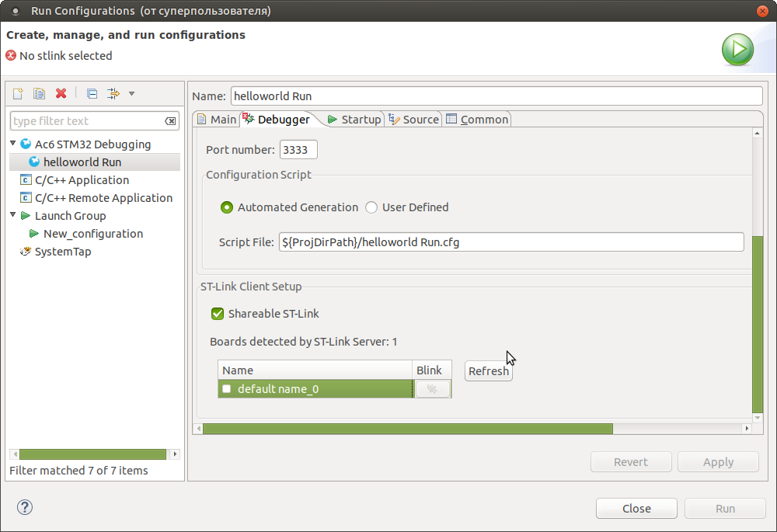Image resolution: width=777 pixels, height=532 pixels.
Task: Click the Close button
Action: tap(636, 508)
